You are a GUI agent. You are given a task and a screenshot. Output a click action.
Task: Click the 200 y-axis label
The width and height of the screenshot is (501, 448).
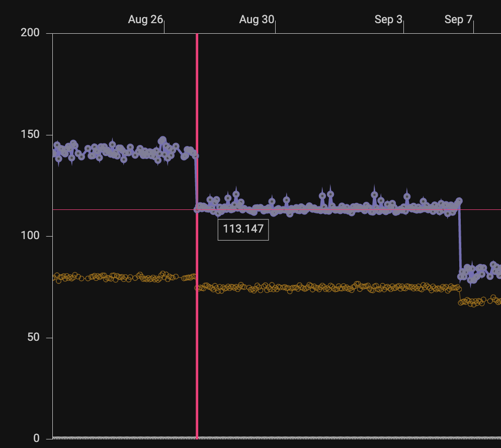[x=30, y=33]
